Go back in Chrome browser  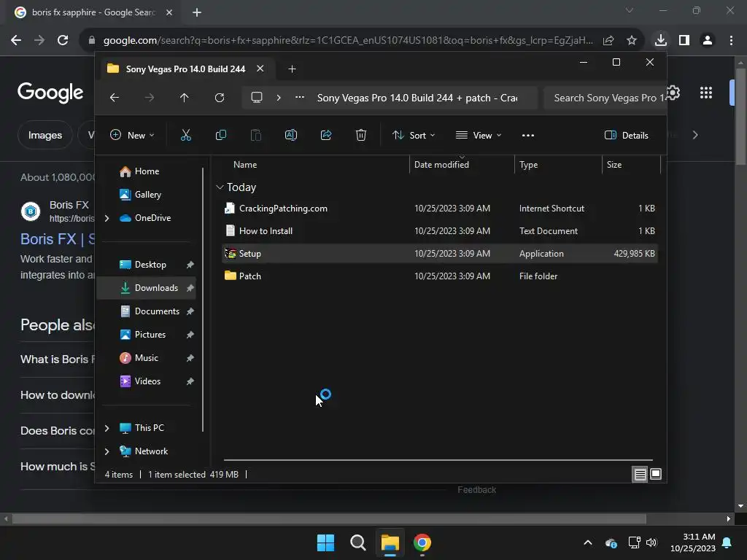[x=16, y=40]
